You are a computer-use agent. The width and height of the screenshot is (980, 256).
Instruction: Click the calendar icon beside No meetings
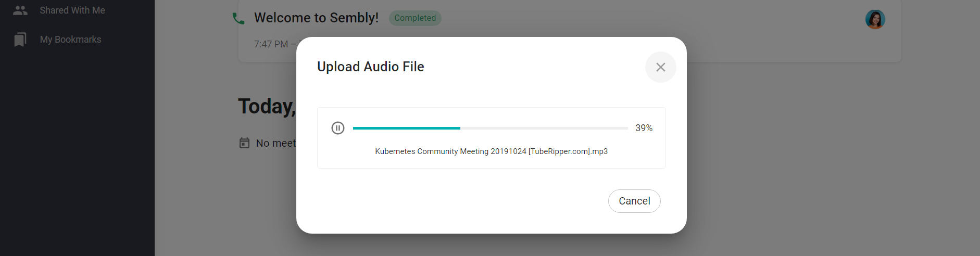[244, 143]
